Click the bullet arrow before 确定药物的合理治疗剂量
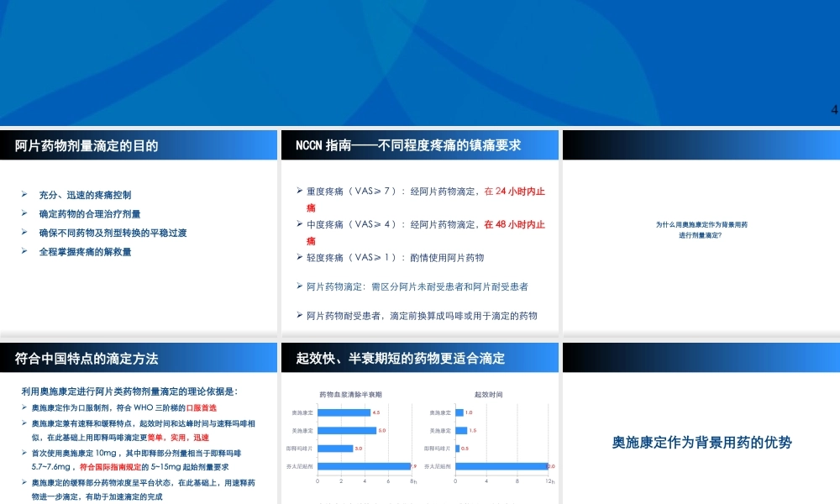840x504 pixels. tap(23, 213)
